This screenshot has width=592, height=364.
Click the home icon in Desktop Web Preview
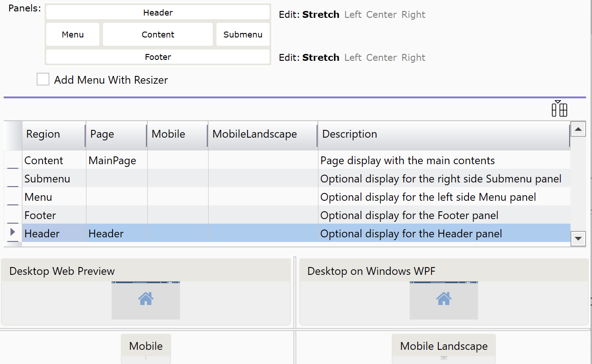pos(145,299)
